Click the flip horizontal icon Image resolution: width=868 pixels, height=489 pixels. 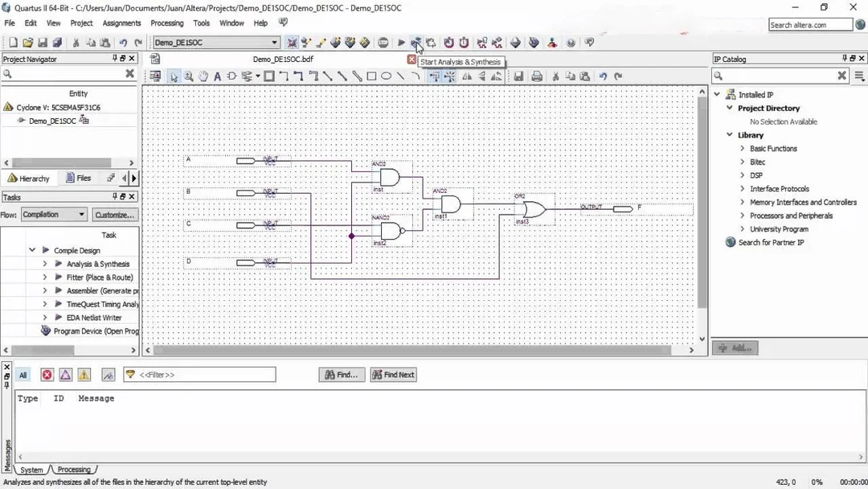[x=467, y=76]
